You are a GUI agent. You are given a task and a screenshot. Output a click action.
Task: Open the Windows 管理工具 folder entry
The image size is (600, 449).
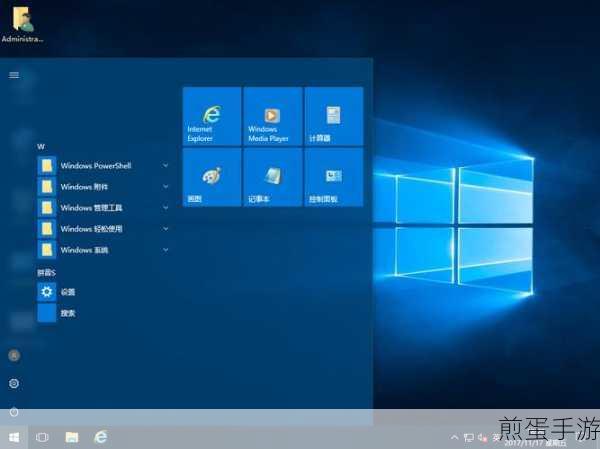tap(103, 208)
